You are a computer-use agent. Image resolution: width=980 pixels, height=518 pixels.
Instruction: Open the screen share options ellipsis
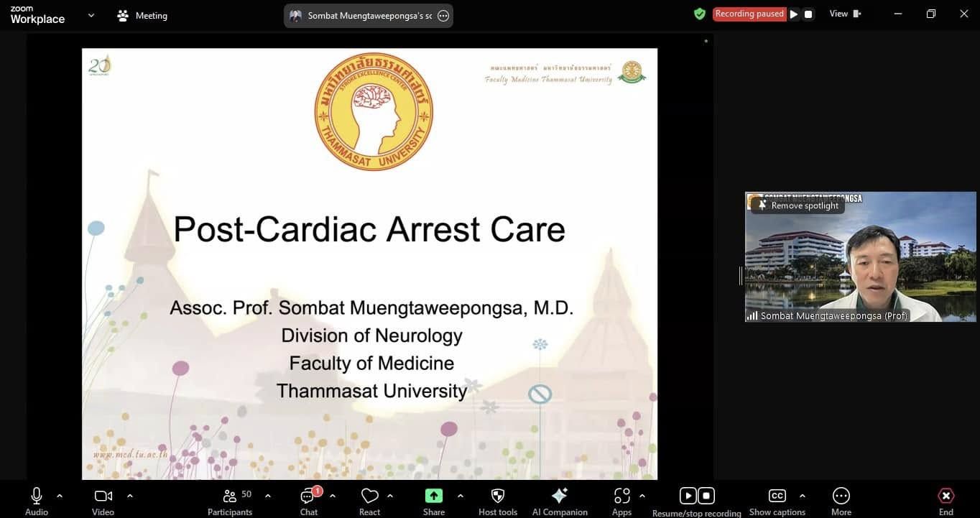(443, 16)
